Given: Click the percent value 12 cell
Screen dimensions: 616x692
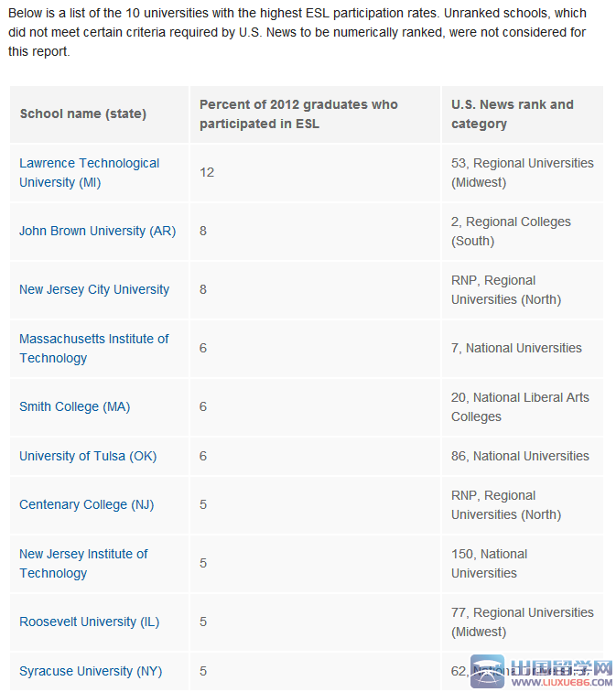Looking at the screenshot, I should (208, 172).
